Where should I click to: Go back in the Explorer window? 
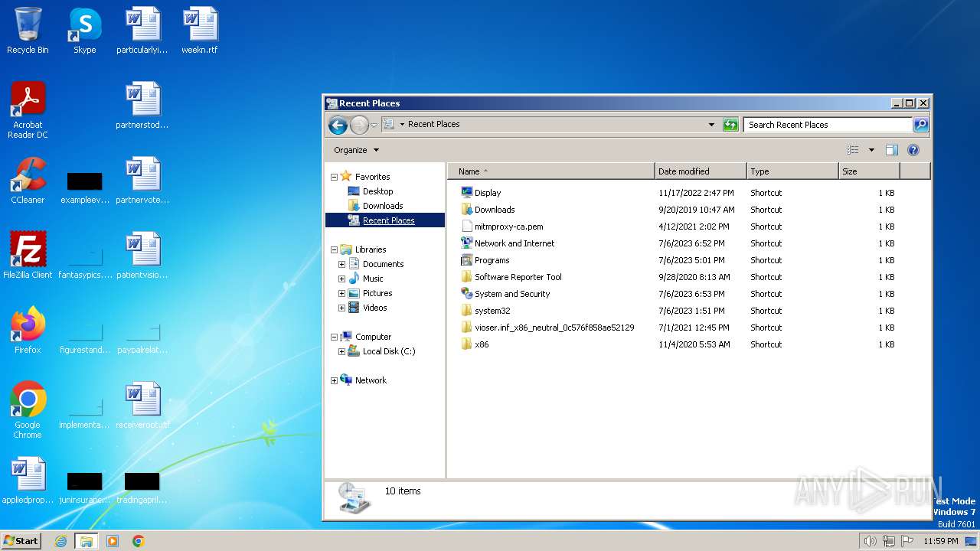338,125
